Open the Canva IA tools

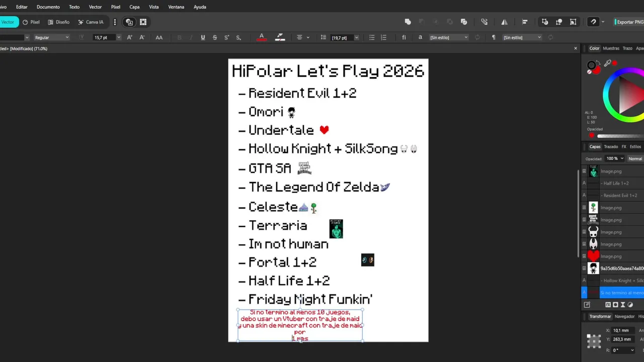pyautogui.click(x=91, y=22)
